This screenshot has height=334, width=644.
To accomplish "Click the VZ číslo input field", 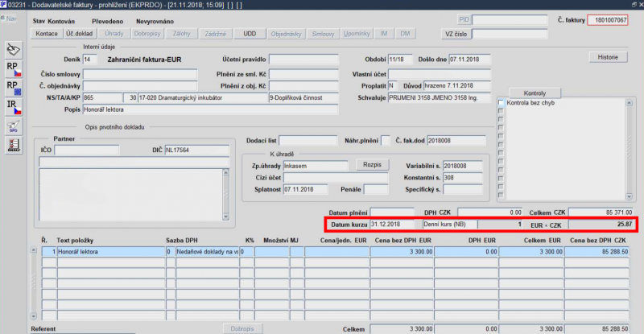I will click(510, 34).
